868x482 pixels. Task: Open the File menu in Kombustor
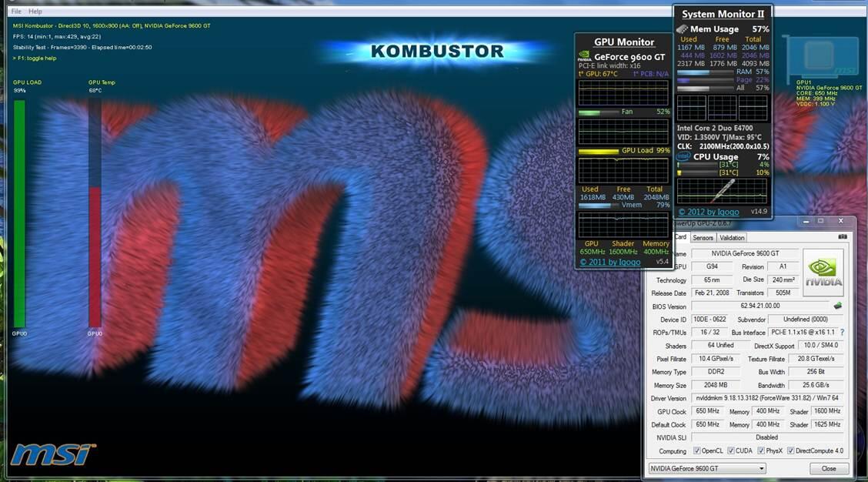[16, 11]
